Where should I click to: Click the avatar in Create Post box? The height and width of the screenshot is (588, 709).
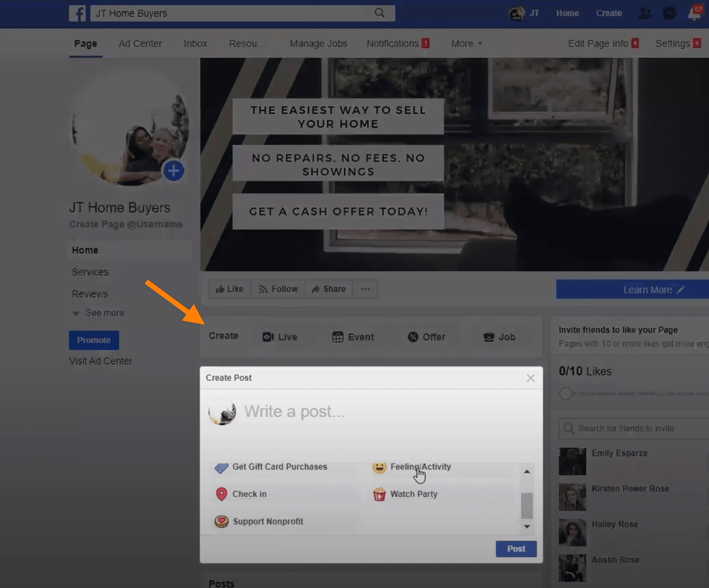click(222, 412)
